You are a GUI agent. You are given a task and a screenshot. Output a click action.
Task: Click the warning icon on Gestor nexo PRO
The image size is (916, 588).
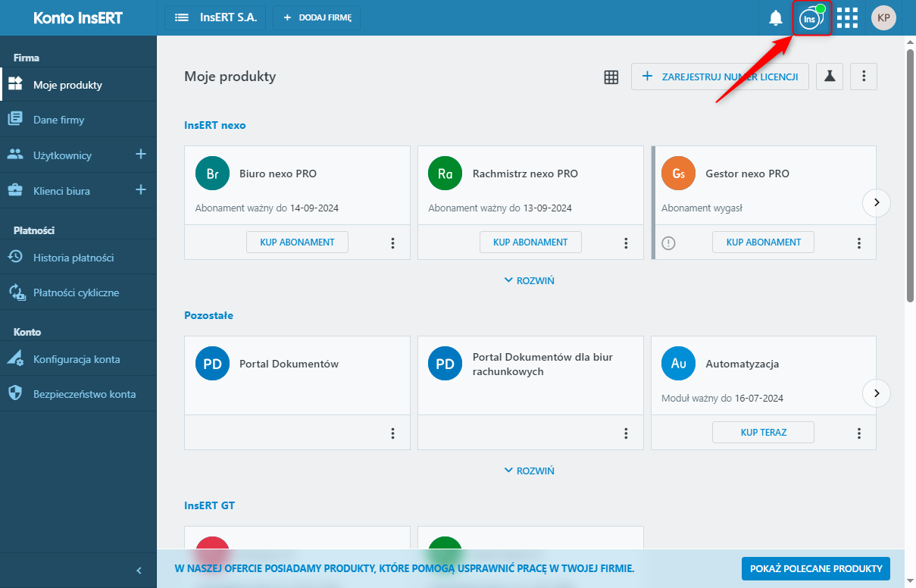(668, 243)
